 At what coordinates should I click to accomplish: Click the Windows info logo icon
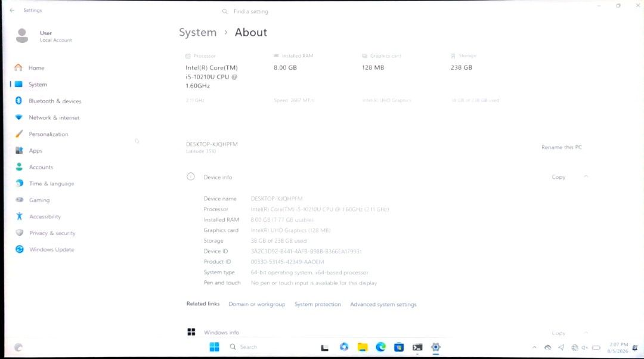click(191, 332)
